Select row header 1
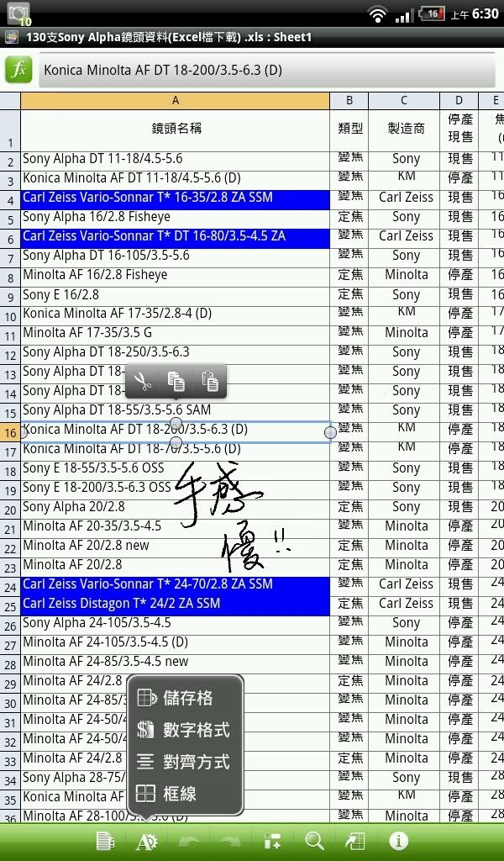This screenshot has width=504, height=861. (10, 130)
